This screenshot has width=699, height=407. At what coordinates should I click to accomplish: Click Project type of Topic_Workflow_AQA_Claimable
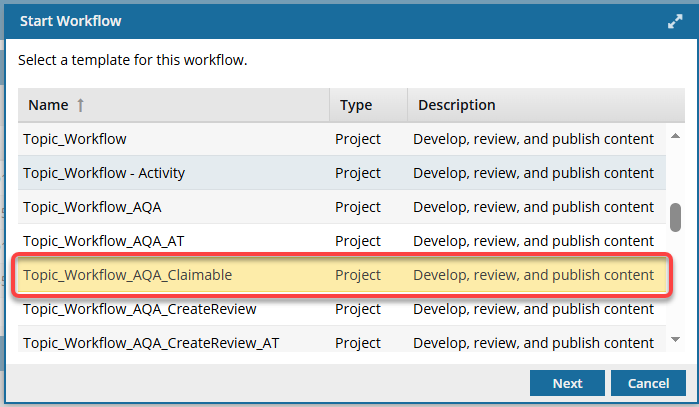[x=358, y=275]
